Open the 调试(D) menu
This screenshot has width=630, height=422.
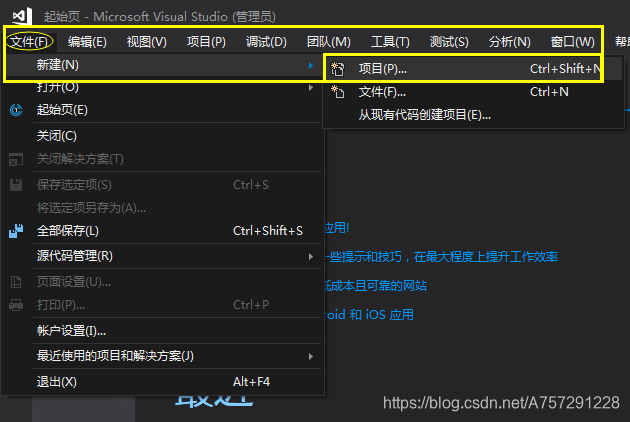pos(266,41)
